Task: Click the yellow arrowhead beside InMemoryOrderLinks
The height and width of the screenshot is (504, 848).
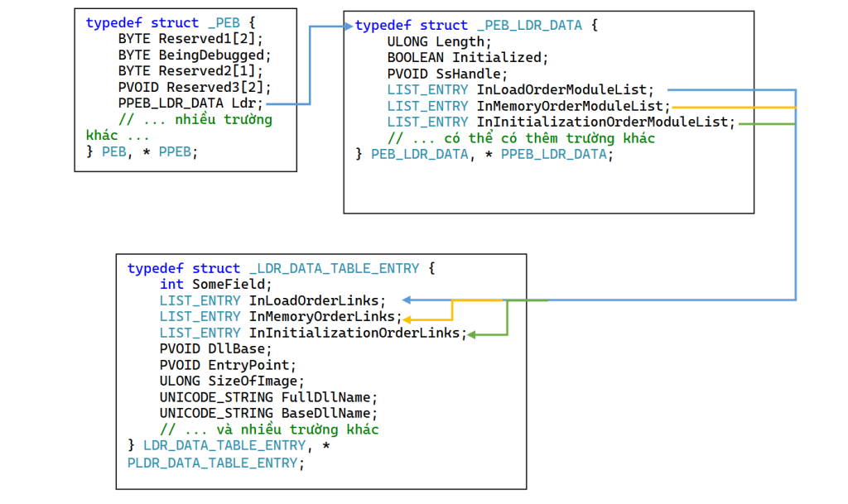Action: [x=407, y=318]
